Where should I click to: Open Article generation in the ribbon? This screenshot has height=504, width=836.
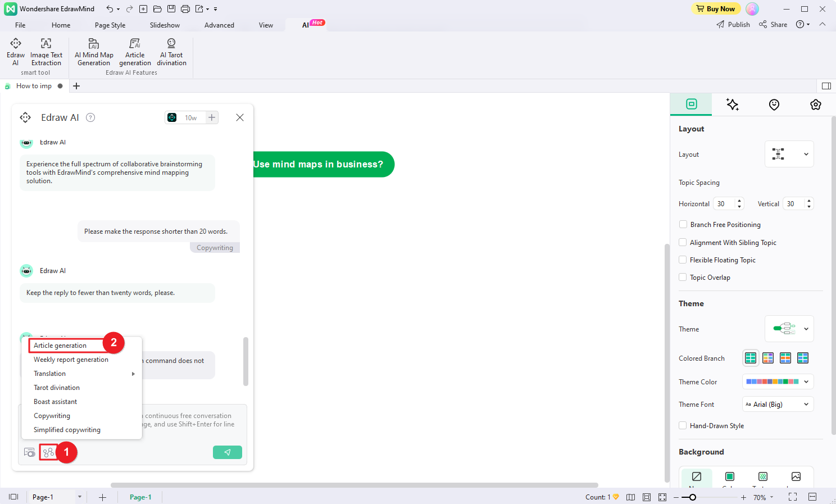[x=135, y=52]
